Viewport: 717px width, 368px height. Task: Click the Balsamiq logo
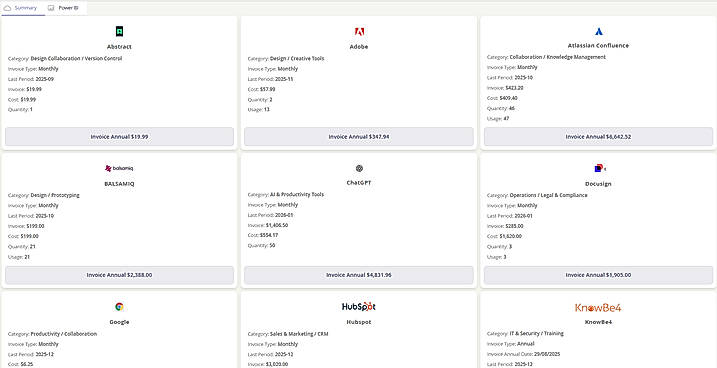119,168
